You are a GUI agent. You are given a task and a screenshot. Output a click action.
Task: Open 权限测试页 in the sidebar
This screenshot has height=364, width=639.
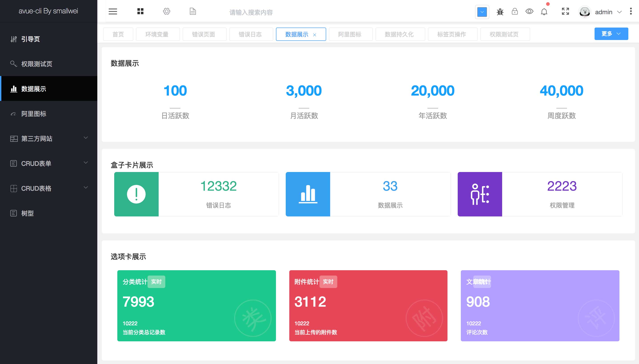(x=49, y=64)
